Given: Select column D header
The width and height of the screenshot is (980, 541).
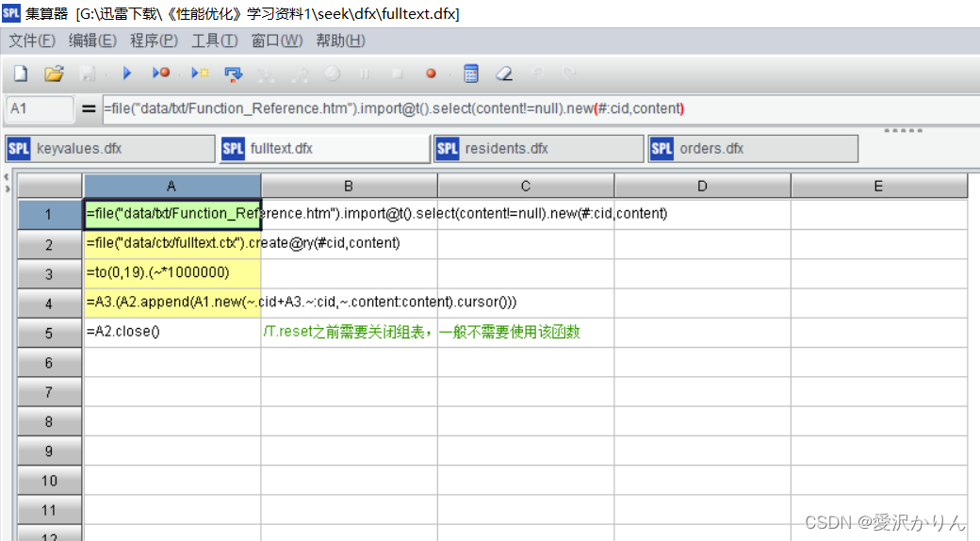Looking at the screenshot, I should tap(703, 187).
